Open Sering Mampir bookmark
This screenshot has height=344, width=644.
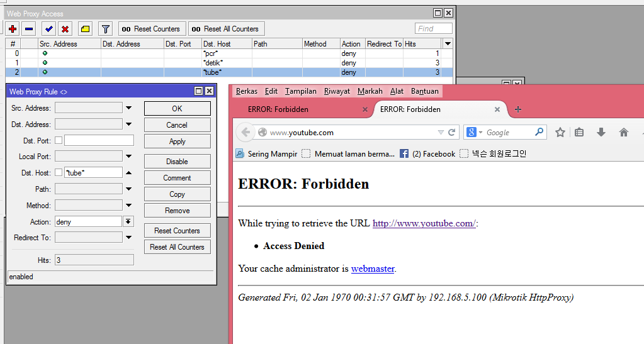point(266,154)
